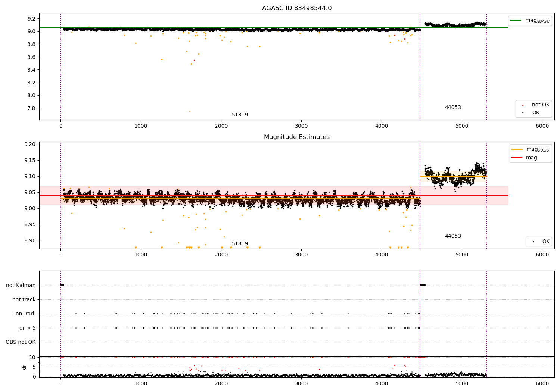Click the mag OBSID legend label
This screenshot has width=560, height=392.
click(x=538, y=149)
